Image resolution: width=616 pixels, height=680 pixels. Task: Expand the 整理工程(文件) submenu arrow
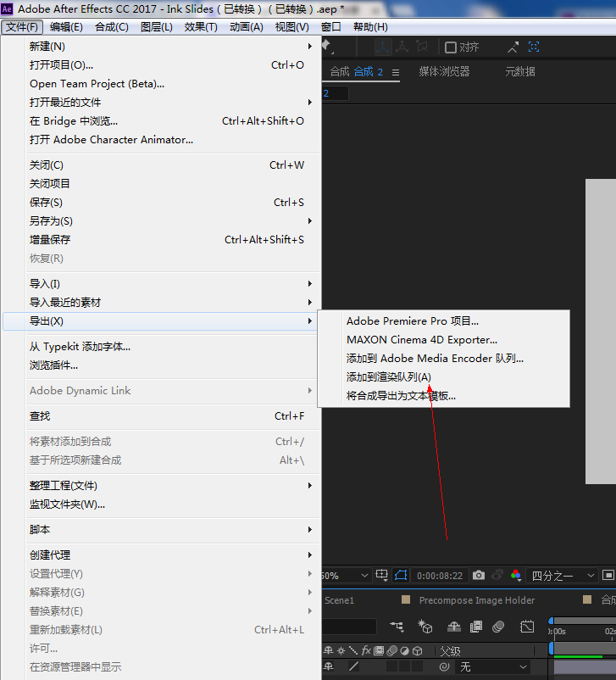[x=309, y=485]
